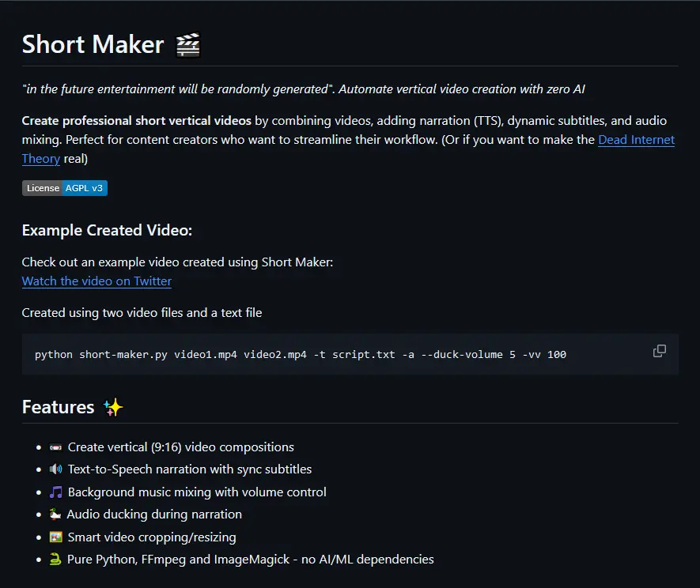
Task: Click the code line python short-maker.py video1.mp4
Action: tap(301, 355)
